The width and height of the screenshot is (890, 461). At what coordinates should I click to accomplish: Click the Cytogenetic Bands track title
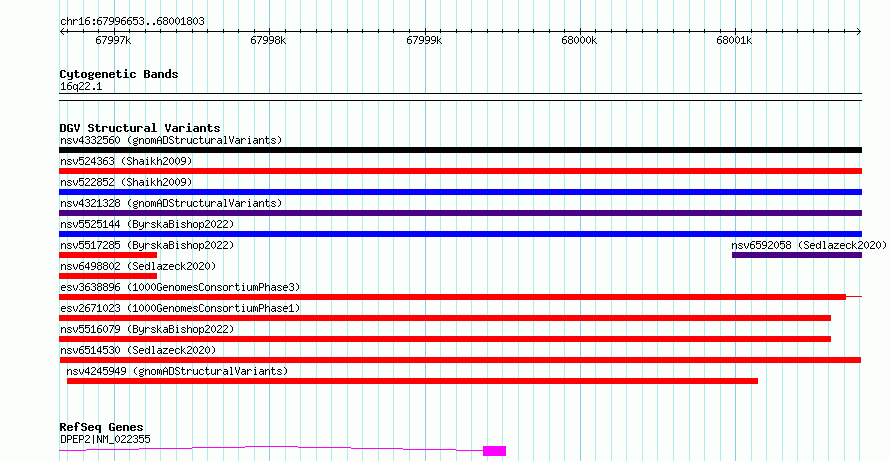point(119,74)
